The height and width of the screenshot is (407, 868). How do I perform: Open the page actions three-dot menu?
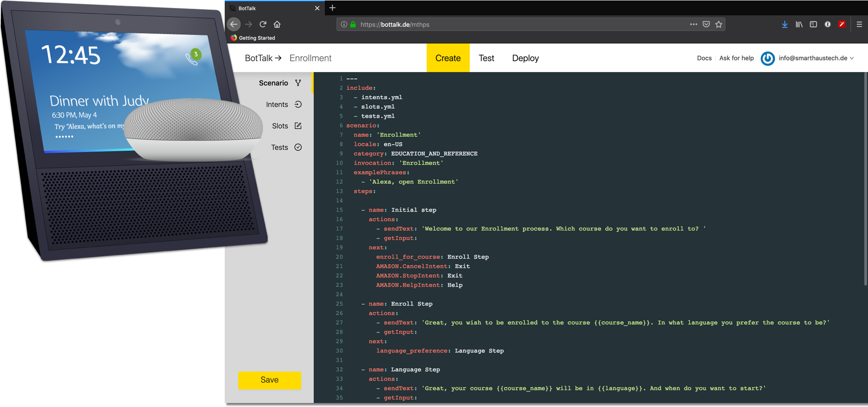[693, 24]
